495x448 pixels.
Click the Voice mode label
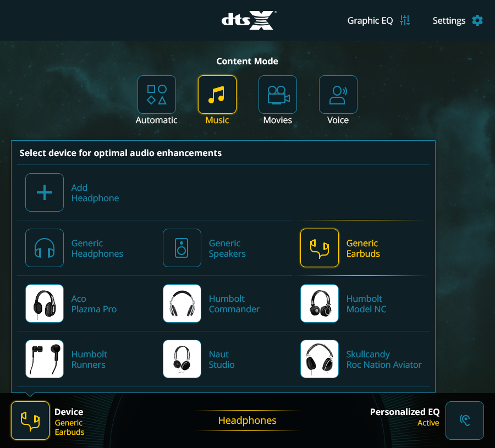click(338, 120)
